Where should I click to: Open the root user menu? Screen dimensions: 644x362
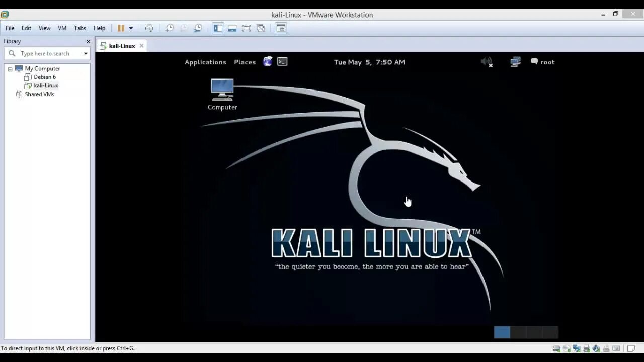(547, 62)
